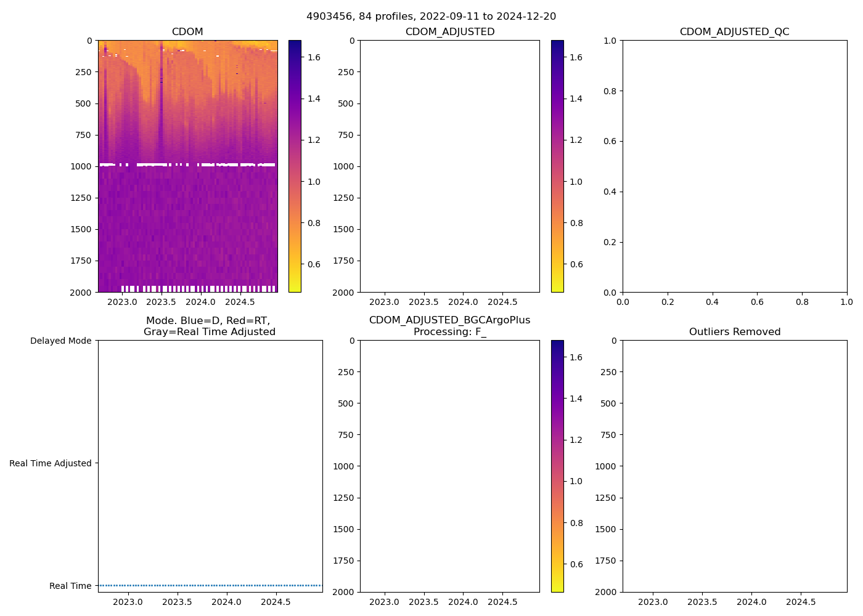Click the colorbar beside the CDOM heatmap
The width and height of the screenshot is (863, 616).
point(295,166)
